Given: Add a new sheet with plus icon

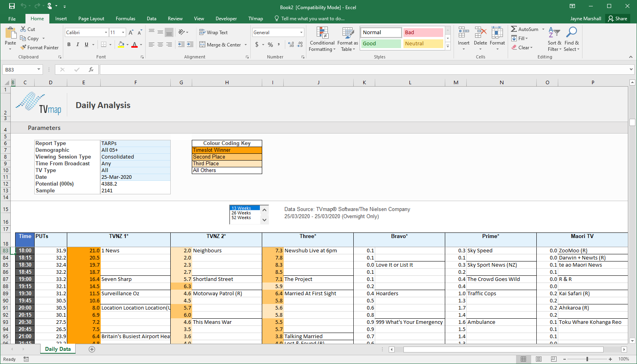Looking at the screenshot, I should pos(92,349).
